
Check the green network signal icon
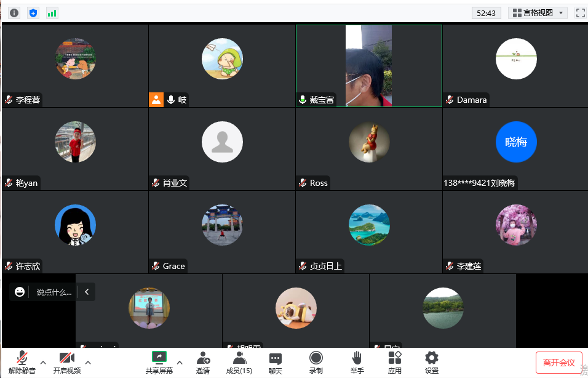52,12
